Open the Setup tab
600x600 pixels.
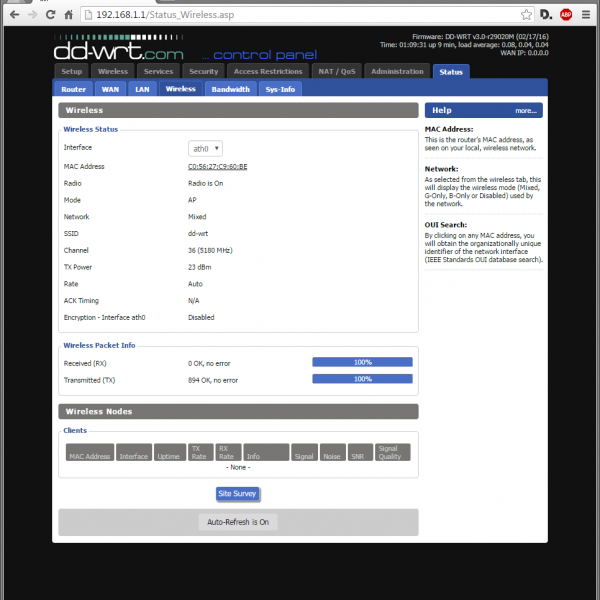click(71, 71)
